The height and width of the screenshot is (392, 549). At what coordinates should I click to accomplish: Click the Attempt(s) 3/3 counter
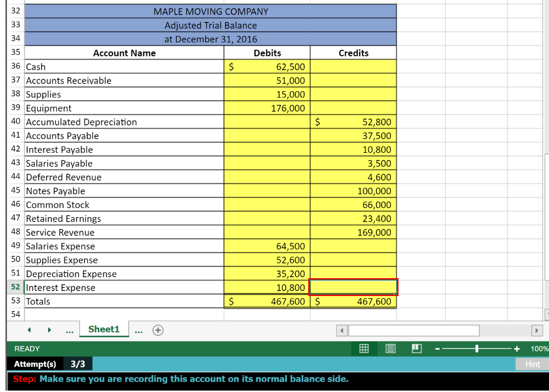pos(50,364)
